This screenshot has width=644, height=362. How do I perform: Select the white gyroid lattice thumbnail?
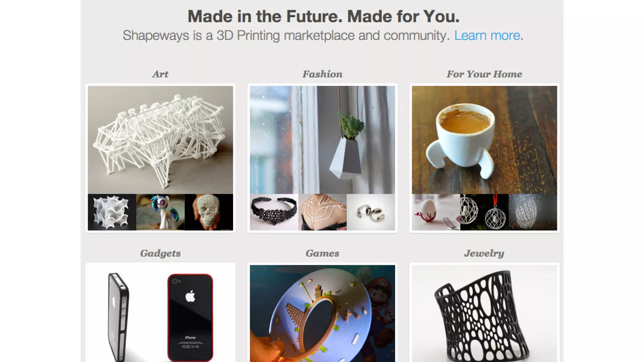click(x=112, y=212)
